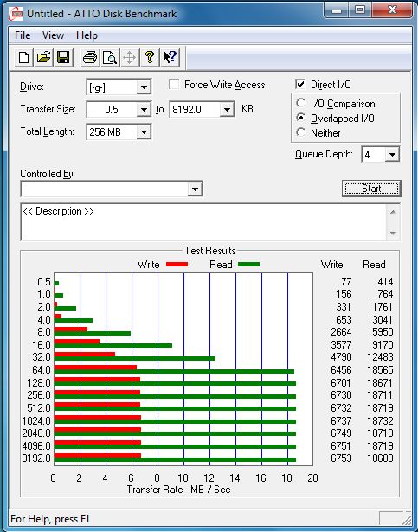Choose the Neither radio option

(300, 132)
